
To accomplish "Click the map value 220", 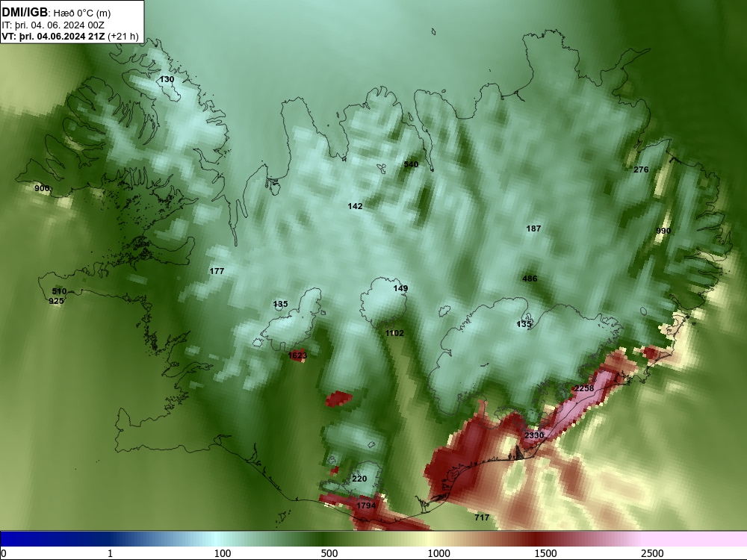I will pyautogui.click(x=360, y=479).
